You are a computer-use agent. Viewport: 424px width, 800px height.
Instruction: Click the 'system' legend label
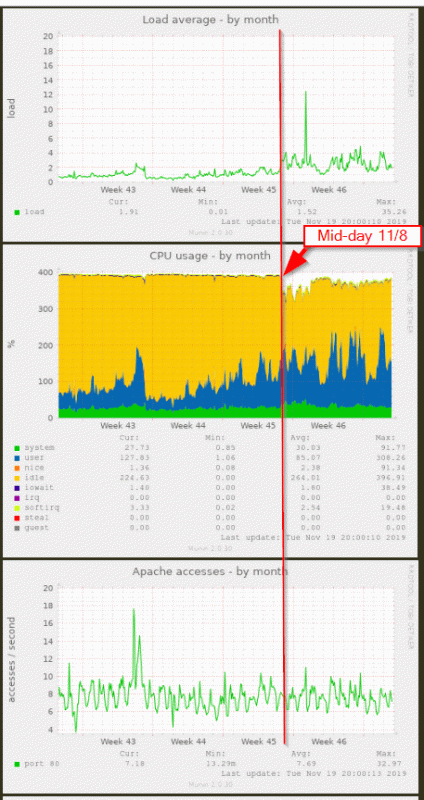39,447
